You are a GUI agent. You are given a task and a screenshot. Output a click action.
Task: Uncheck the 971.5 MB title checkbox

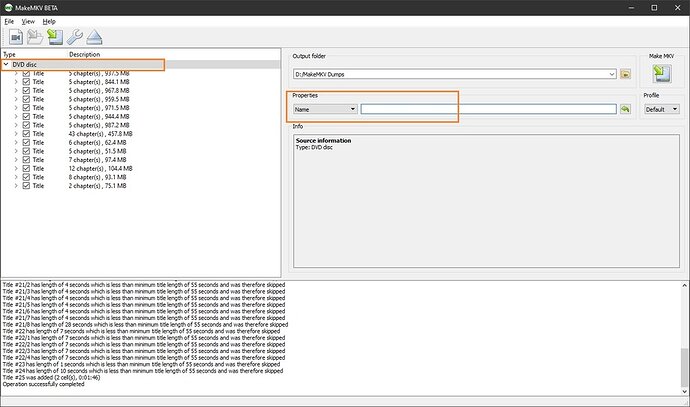click(26, 108)
